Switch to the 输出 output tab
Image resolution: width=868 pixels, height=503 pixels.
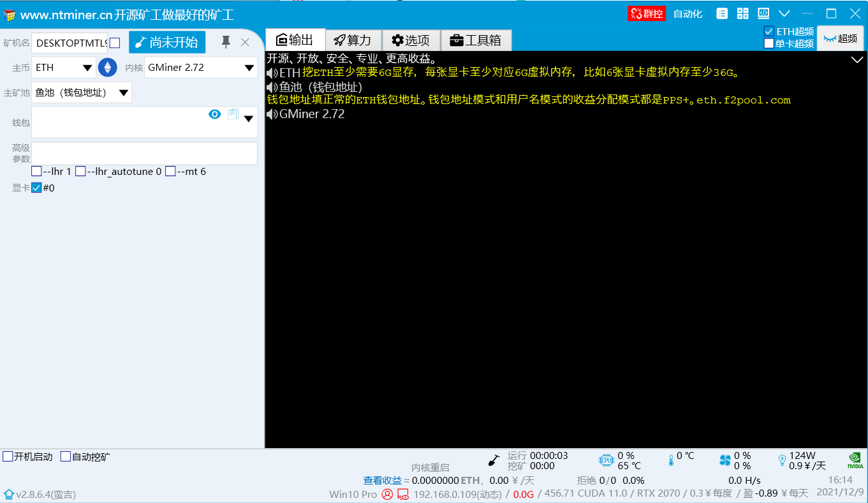point(295,40)
